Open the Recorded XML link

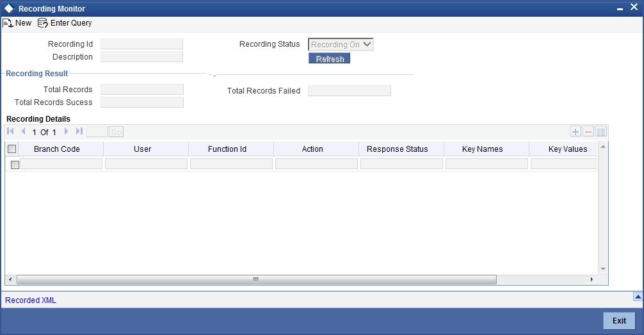[x=31, y=300]
